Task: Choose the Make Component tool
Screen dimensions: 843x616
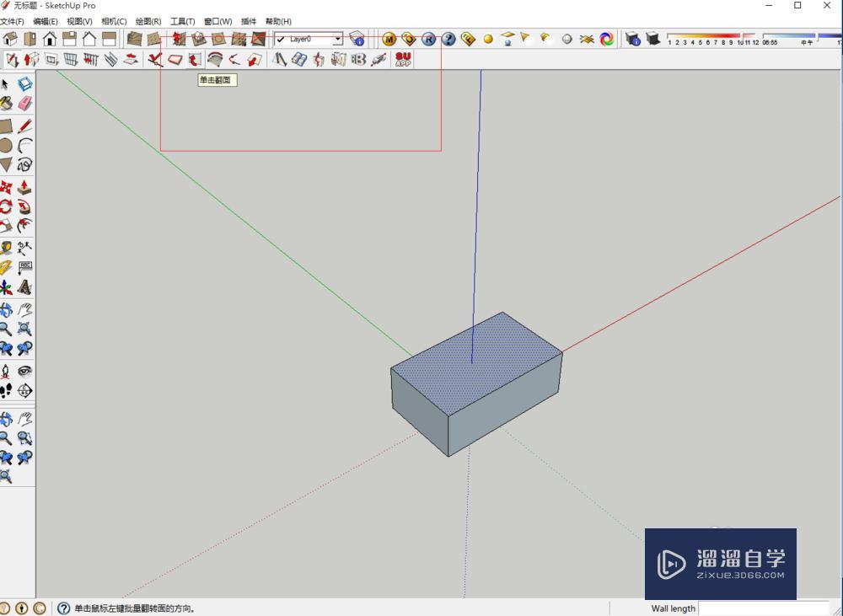Action: tap(24, 84)
